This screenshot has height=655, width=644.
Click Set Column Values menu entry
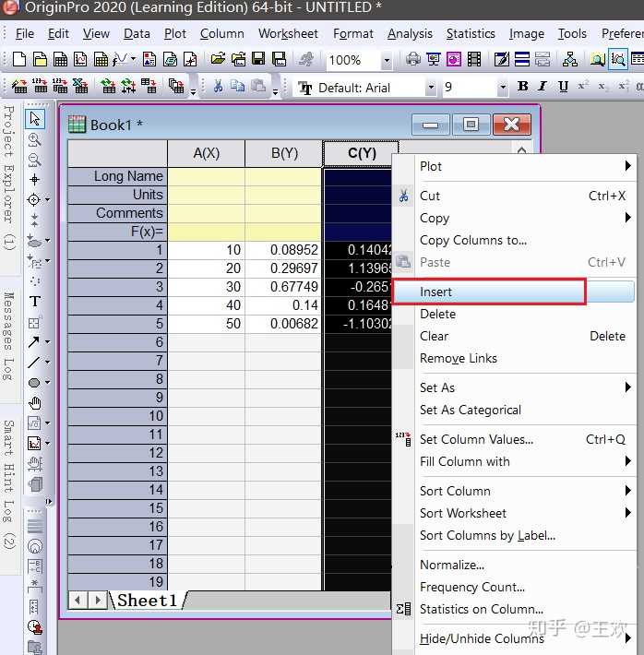514,439
